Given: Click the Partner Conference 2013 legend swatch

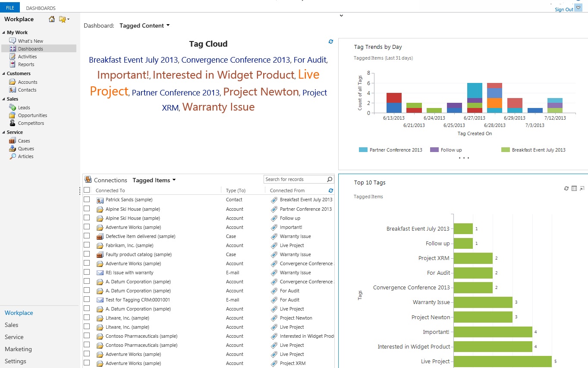Looking at the screenshot, I should coord(363,150).
